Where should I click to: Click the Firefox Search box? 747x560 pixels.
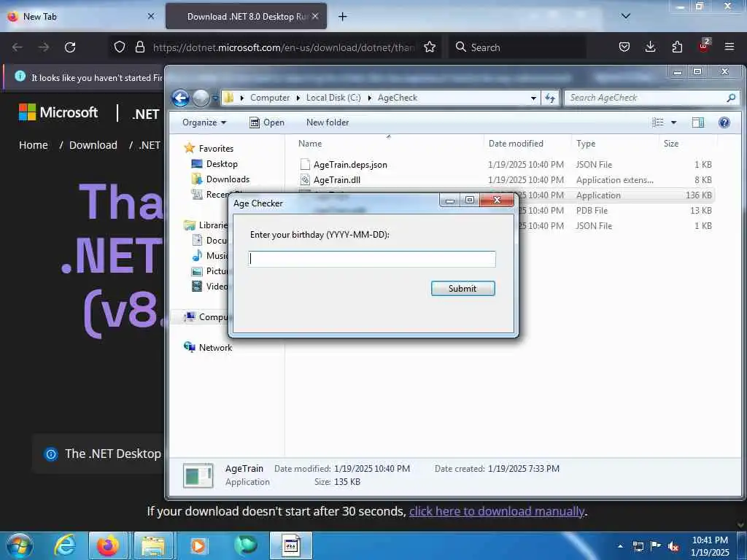517,47
